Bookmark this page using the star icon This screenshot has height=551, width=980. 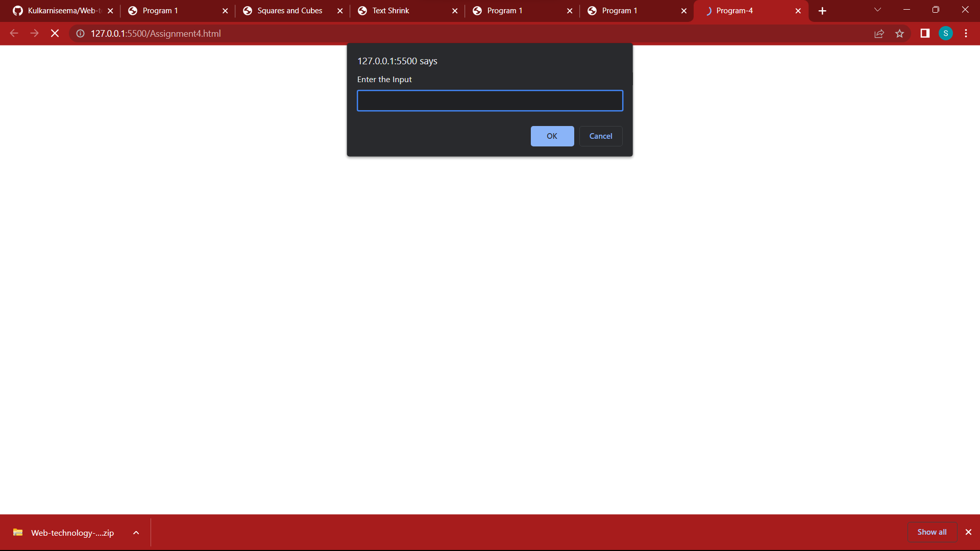click(x=900, y=33)
